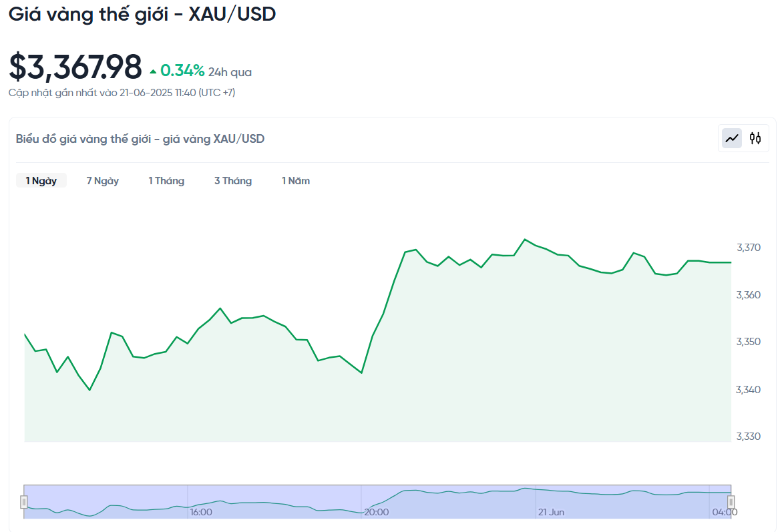This screenshot has width=778, height=532.
Task: Click the 3,360 axis label
Action: pos(748,295)
